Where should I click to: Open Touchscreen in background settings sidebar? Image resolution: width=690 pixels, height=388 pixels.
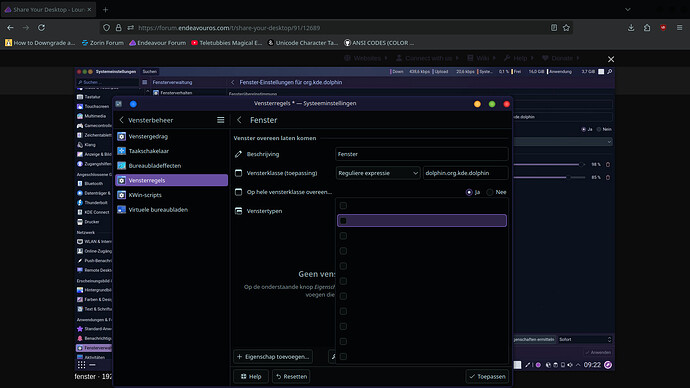94,106
